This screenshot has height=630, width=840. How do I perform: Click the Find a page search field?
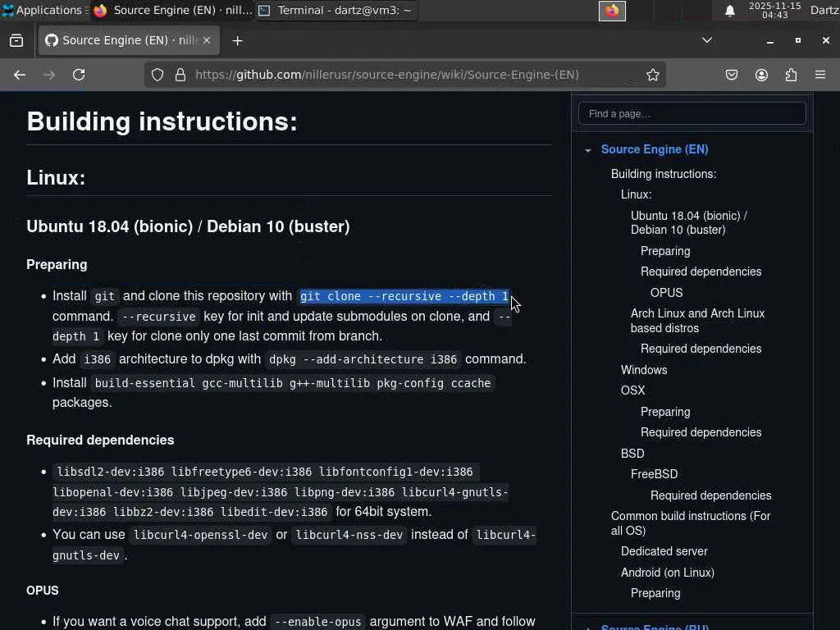pos(692,113)
